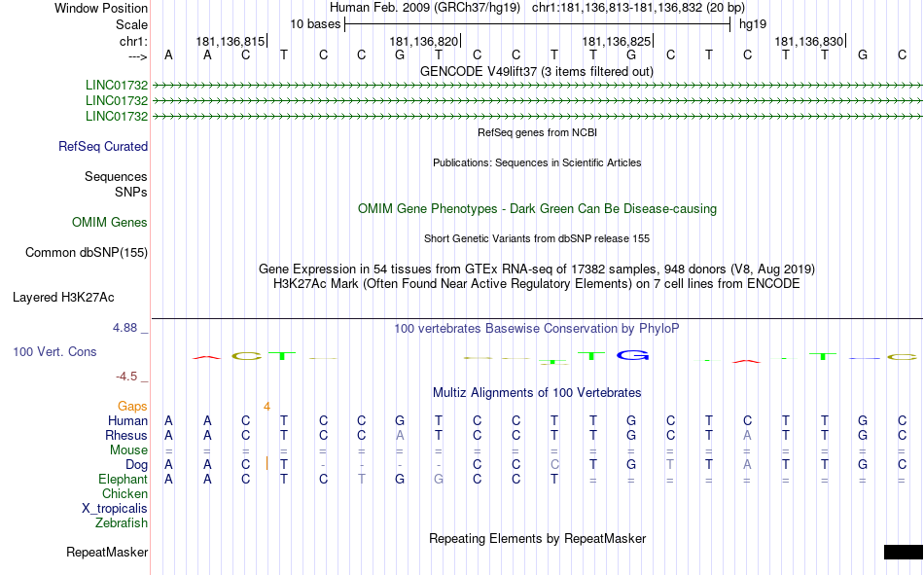The width and height of the screenshot is (924, 575).
Task: Click the middle LINC01732 transcript label
Action: [117, 101]
